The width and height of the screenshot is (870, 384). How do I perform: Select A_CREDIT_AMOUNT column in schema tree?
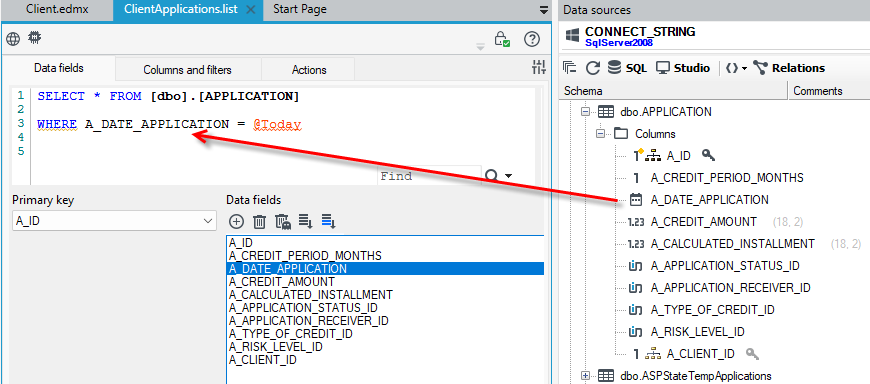[x=704, y=221]
